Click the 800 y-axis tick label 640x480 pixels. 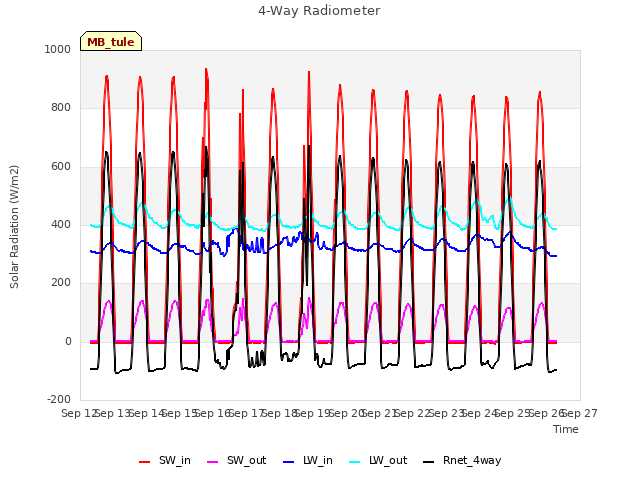point(61,108)
